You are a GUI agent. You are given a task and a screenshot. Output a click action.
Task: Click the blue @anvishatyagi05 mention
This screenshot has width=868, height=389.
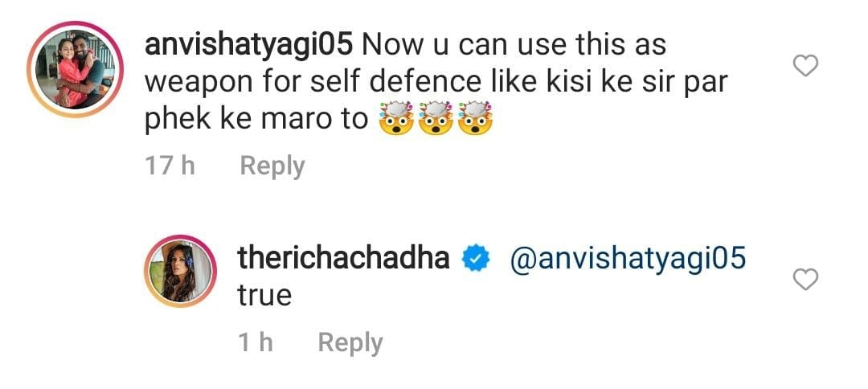pyautogui.click(x=629, y=259)
